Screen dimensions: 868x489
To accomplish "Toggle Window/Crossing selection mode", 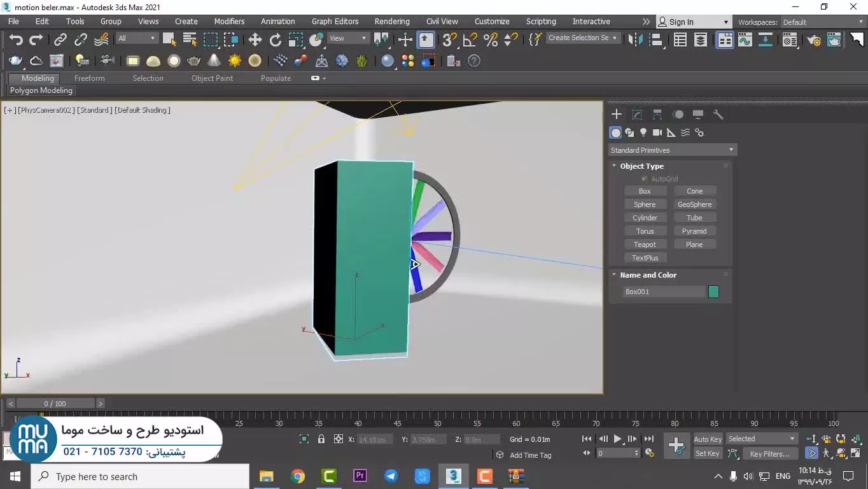I will pyautogui.click(x=230, y=39).
